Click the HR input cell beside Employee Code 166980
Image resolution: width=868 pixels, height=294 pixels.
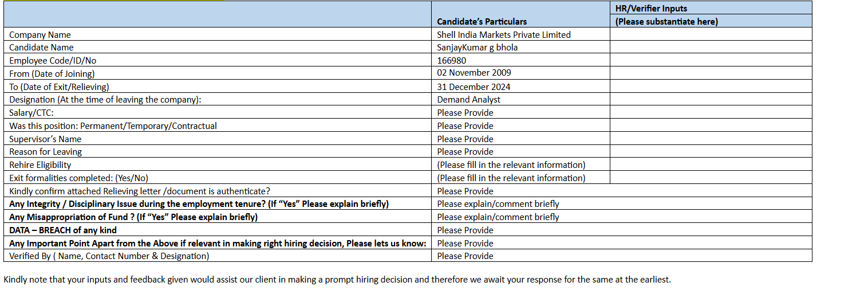click(711, 60)
